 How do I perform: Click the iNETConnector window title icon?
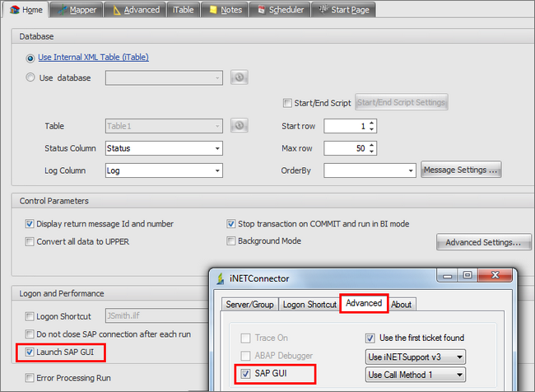[x=221, y=278]
